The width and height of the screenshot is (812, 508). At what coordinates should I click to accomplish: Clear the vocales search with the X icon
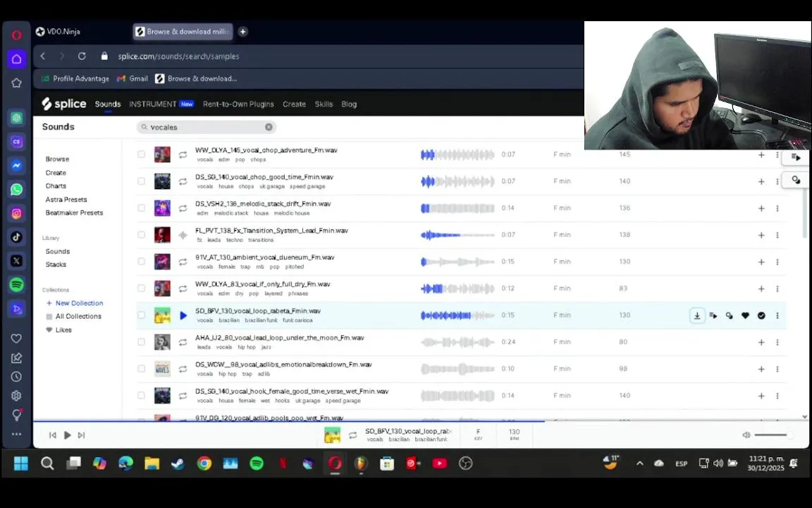pos(269,127)
